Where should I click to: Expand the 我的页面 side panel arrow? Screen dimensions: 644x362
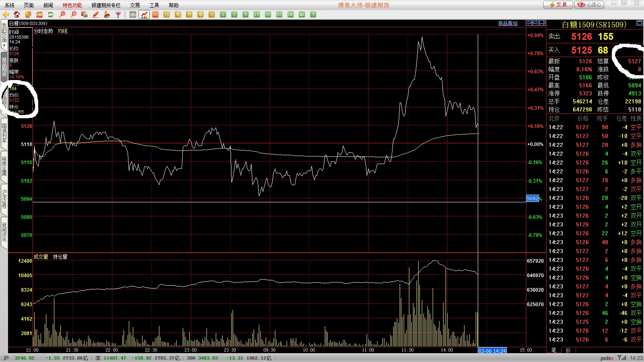click(x=4, y=45)
